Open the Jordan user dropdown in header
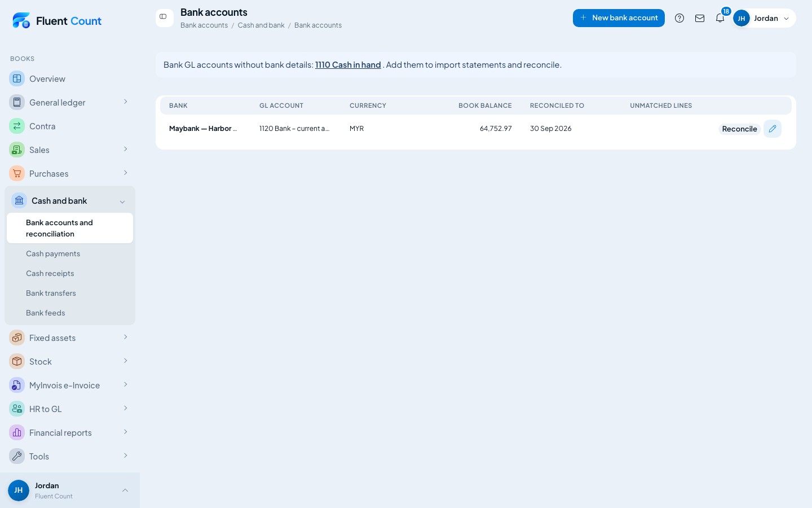The width and height of the screenshot is (812, 508). click(764, 18)
